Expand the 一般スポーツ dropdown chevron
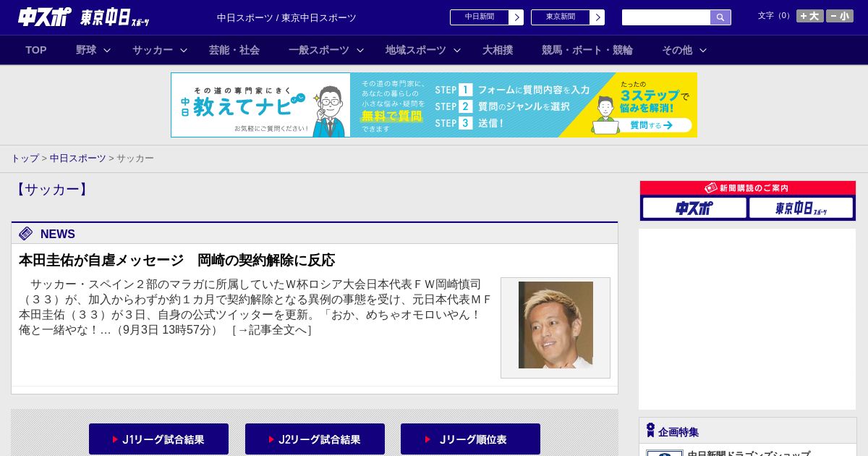 point(360,50)
